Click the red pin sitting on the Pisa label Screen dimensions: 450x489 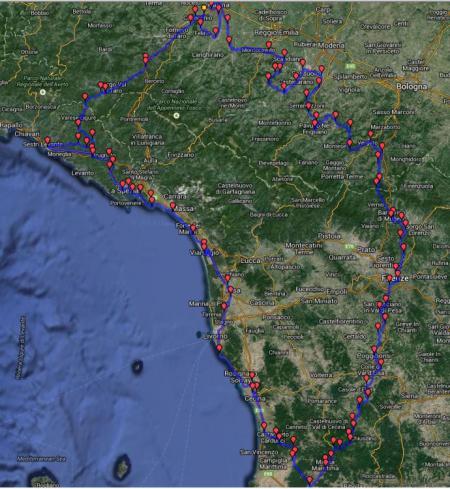point(230,290)
